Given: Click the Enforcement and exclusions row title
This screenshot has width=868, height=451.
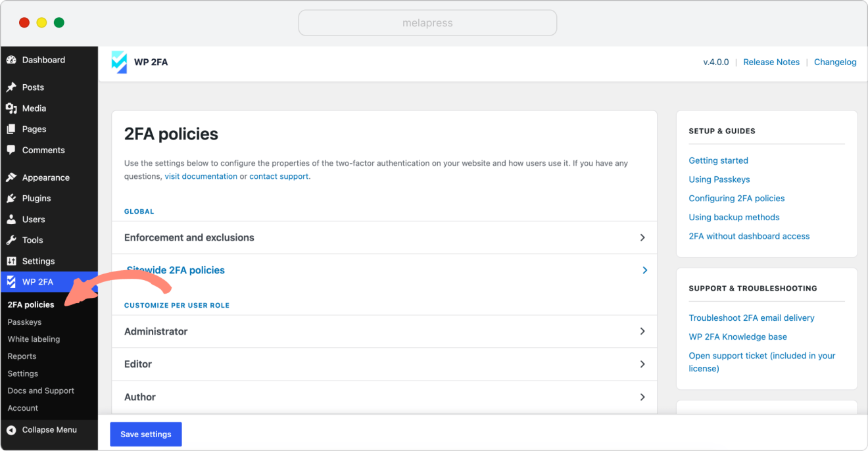Looking at the screenshot, I should click(189, 238).
